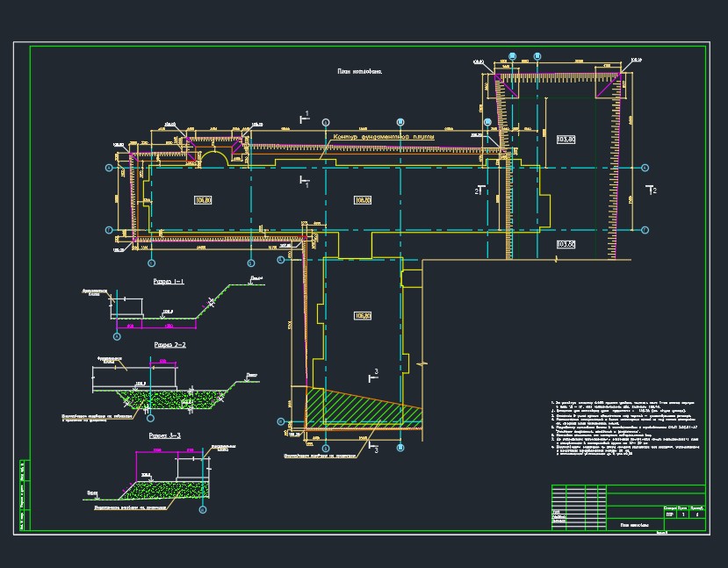Image resolution: width=728 pixels, height=568 pixels.
Task: Select the axis bubble below section 1-1
Action: click(x=117, y=336)
